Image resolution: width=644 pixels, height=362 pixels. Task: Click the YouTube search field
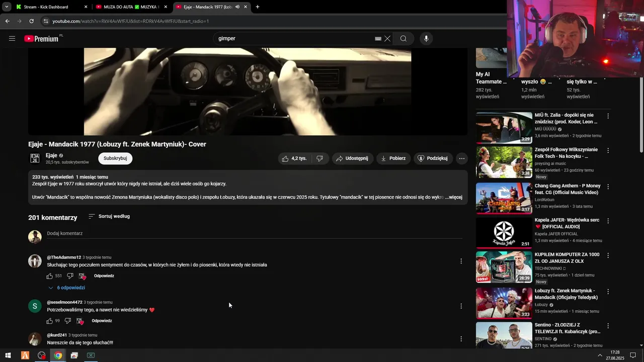pyautogui.click(x=294, y=39)
